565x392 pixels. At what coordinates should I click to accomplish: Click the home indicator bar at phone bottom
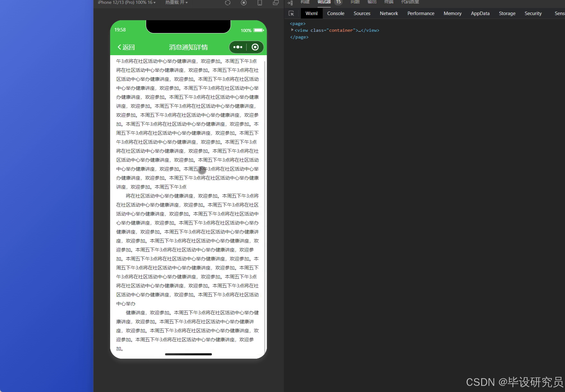(188, 354)
